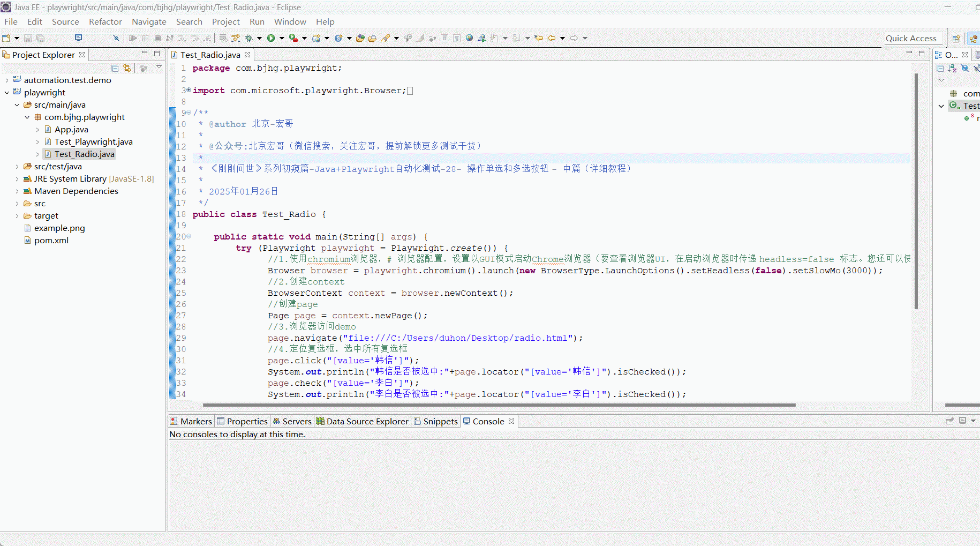The image size is (980, 546).
Task: Close the Console view tab
Action: click(511, 421)
